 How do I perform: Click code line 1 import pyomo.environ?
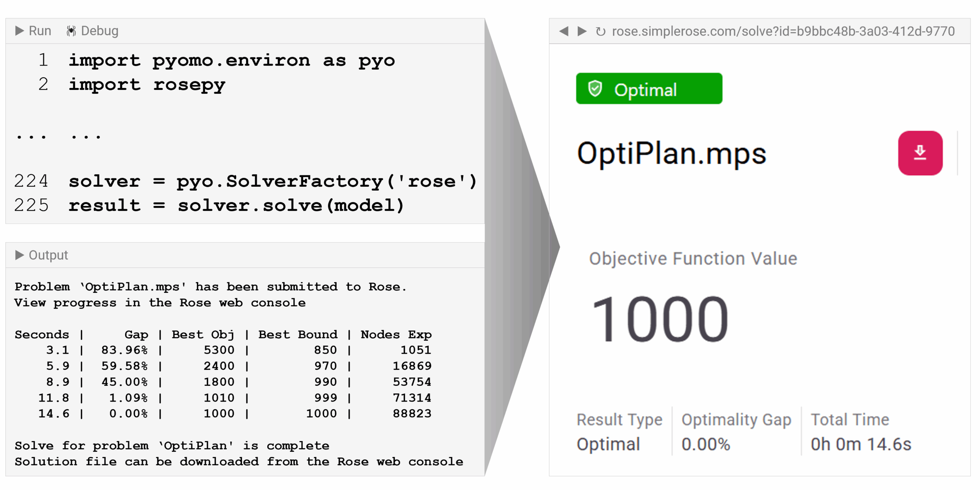click(x=232, y=61)
